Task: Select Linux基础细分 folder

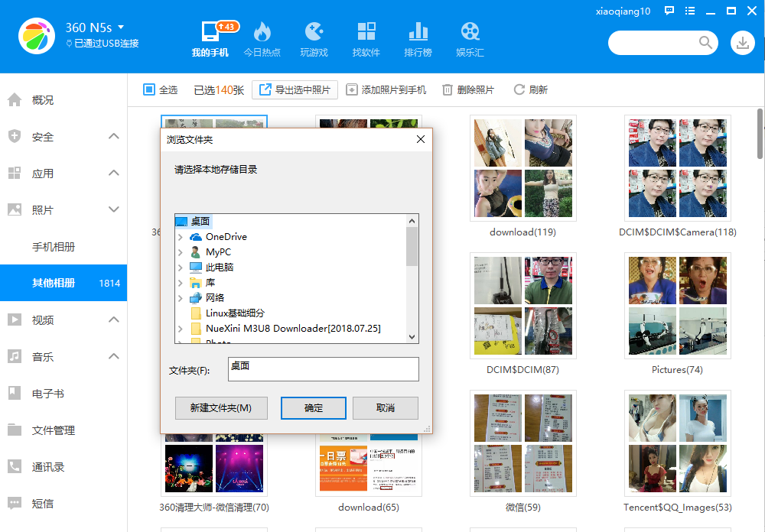Action: pyautogui.click(x=235, y=313)
